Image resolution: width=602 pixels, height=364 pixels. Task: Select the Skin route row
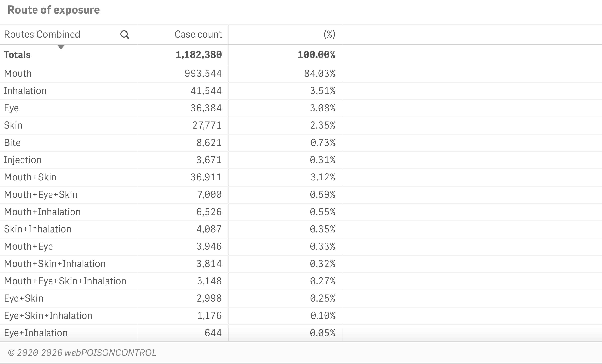(13, 125)
